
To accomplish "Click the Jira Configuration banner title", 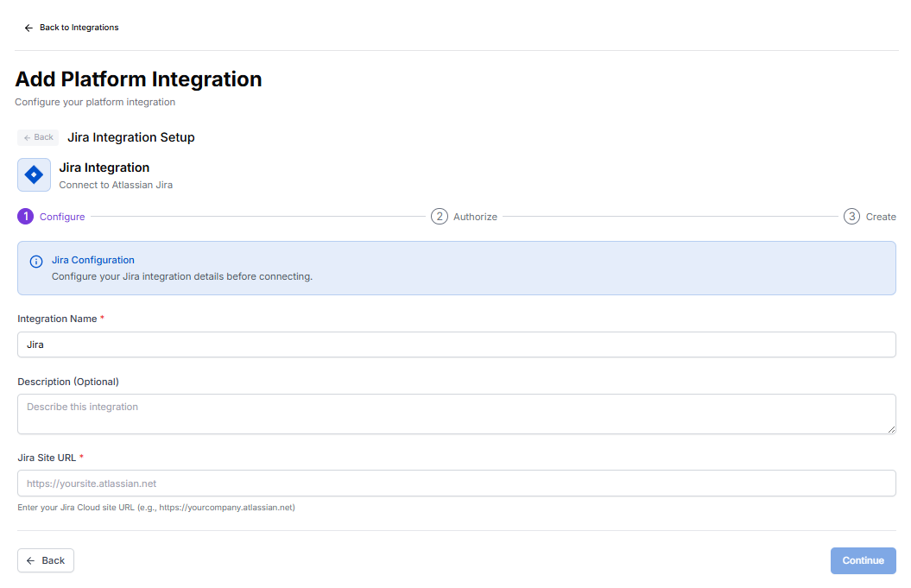I will tap(93, 260).
